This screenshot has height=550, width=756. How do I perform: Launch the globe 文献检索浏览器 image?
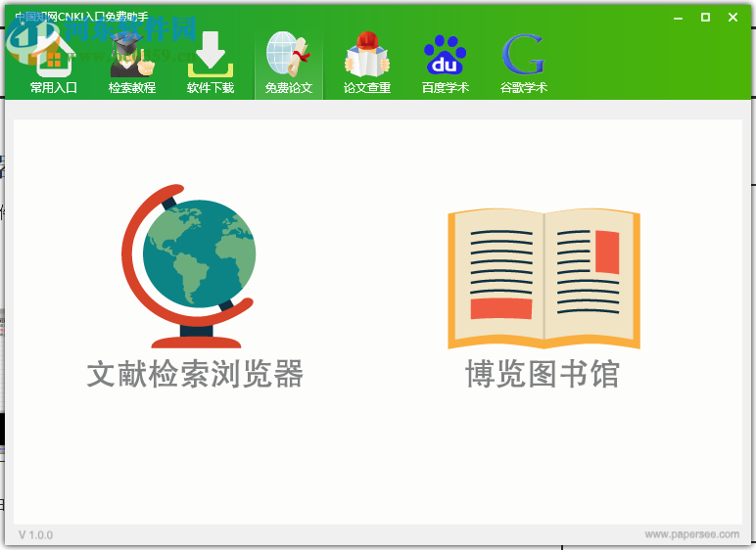[189, 266]
